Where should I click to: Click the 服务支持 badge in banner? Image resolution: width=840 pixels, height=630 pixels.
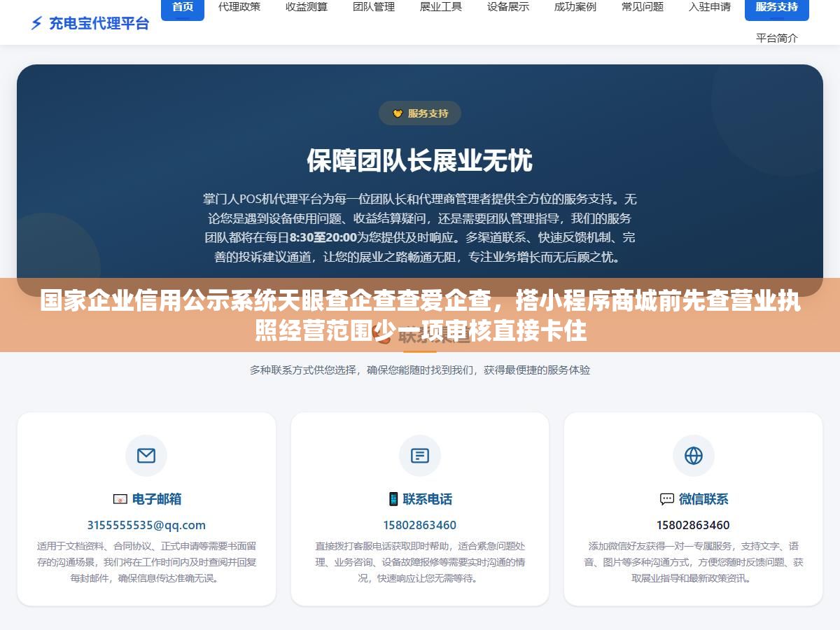tap(420, 113)
